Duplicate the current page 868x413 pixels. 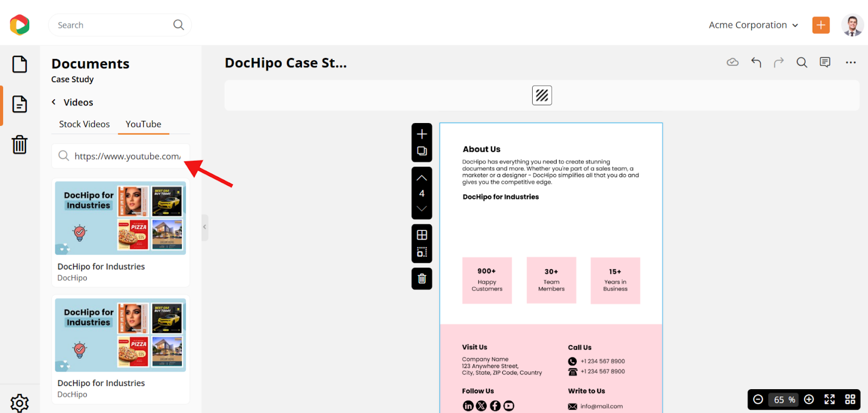(x=422, y=151)
